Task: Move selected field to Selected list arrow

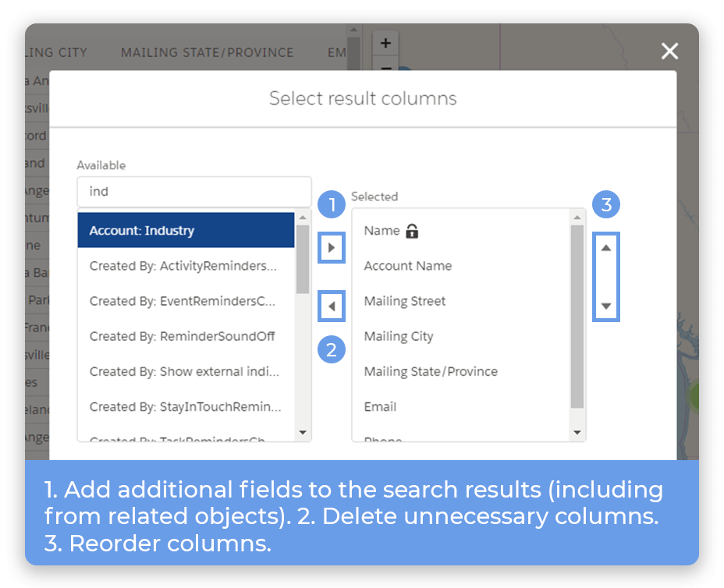Action: (x=331, y=248)
